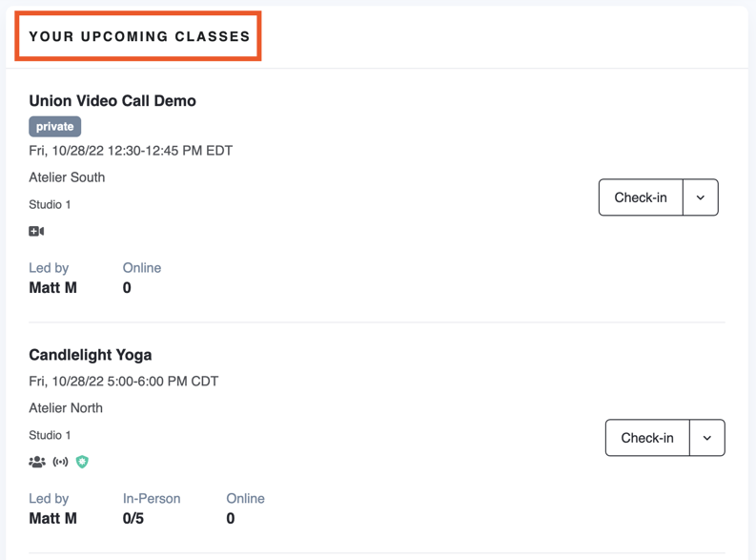Click Studio 1 under Atelier South
Image resolution: width=756 pixels, height=560 pixels.
coord(50,204)
